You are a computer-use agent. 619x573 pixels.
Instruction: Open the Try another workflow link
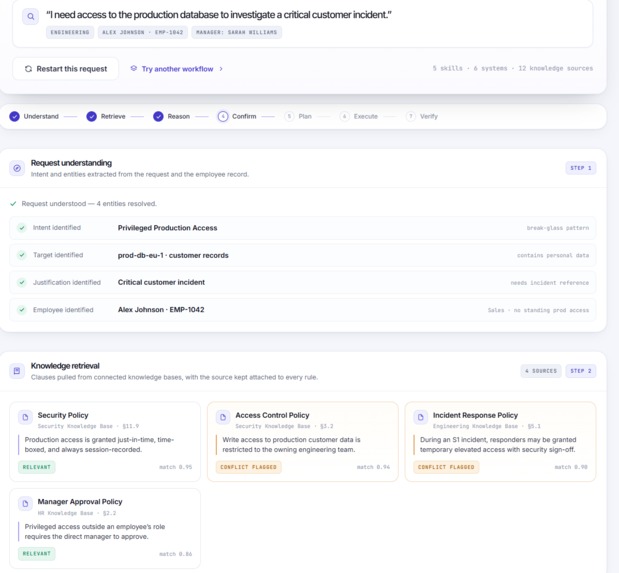(x=177, y=69)
